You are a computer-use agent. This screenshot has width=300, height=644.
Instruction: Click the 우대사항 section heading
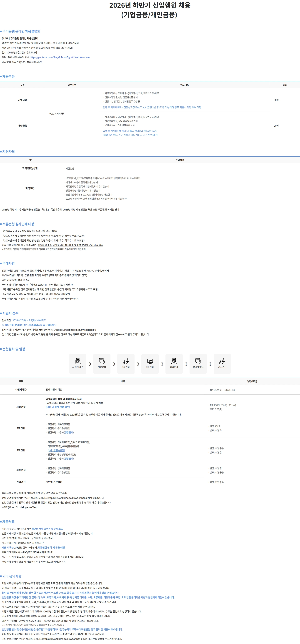[8, 263]
